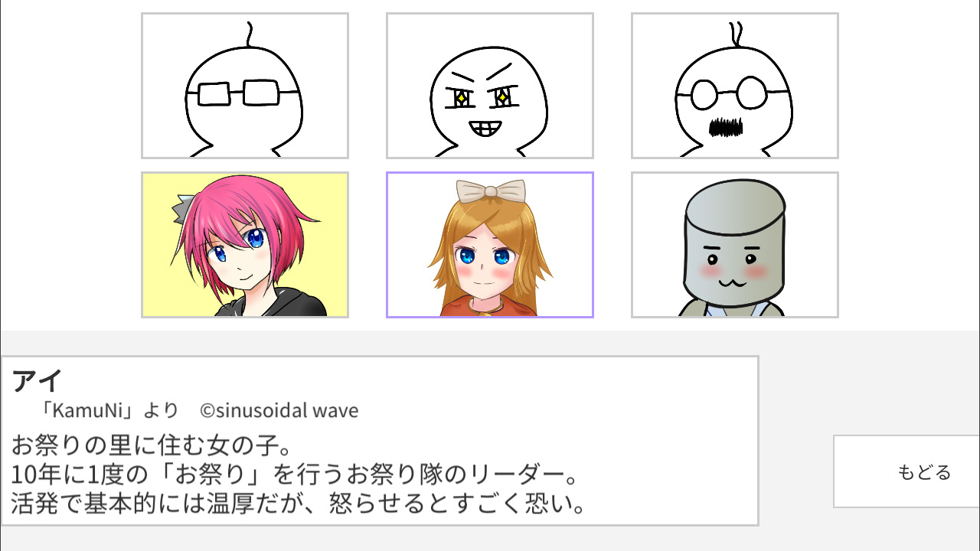The width and height of the screenshot is (980, 551).
Task: Click the blushing cat-mouth face on cylinder character
Action: (x=733, y=265)
